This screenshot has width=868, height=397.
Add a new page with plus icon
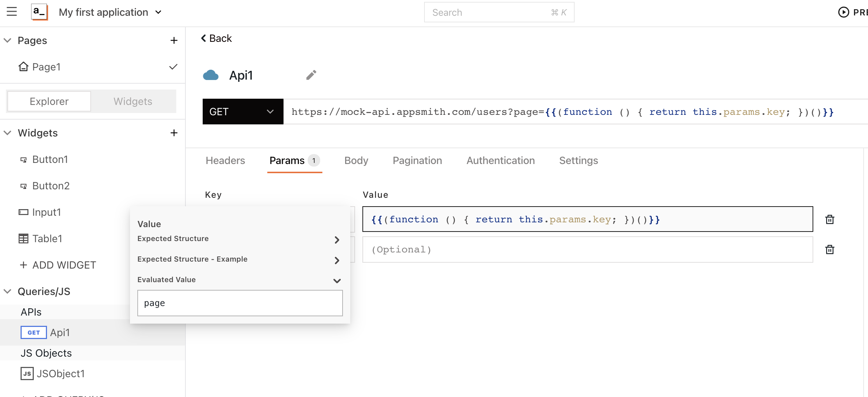174,40
